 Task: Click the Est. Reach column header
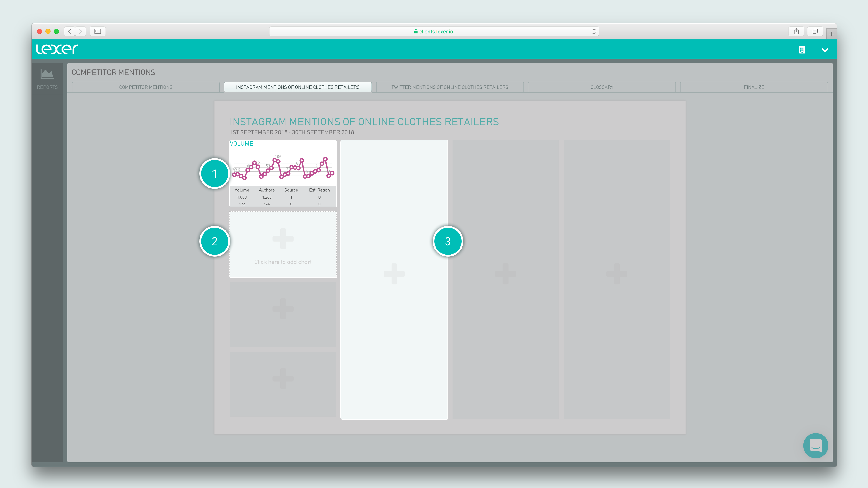[x=319, y=190]
